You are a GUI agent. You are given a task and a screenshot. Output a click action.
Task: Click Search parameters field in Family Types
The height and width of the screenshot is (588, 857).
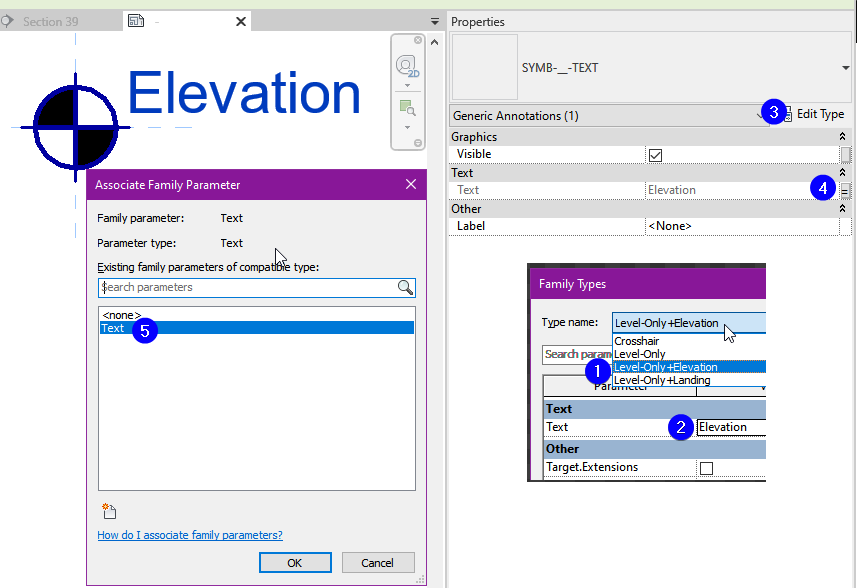(x=577, y=354)
